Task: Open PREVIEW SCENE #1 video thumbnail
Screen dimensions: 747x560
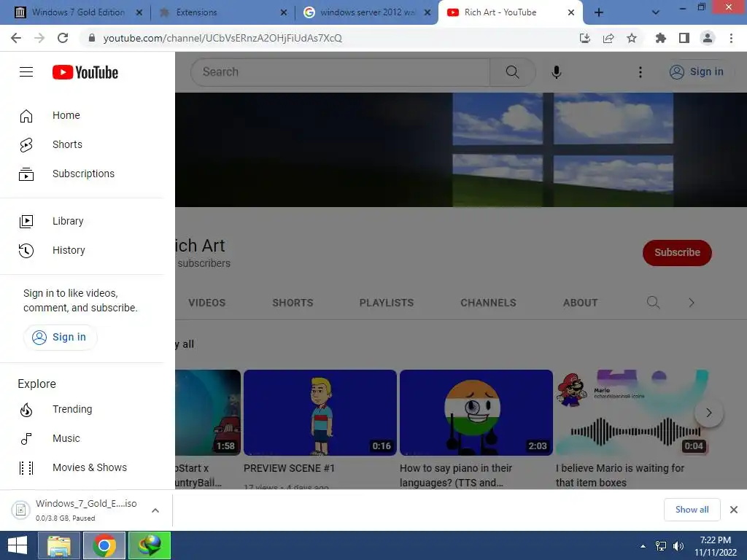Action: 320,413
